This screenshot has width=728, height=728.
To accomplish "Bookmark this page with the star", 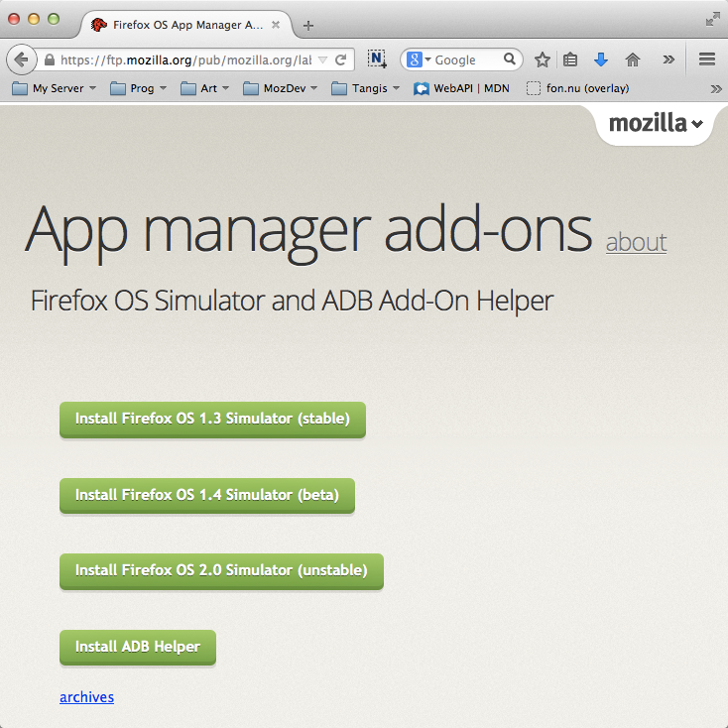I will (x=542, y=60).
